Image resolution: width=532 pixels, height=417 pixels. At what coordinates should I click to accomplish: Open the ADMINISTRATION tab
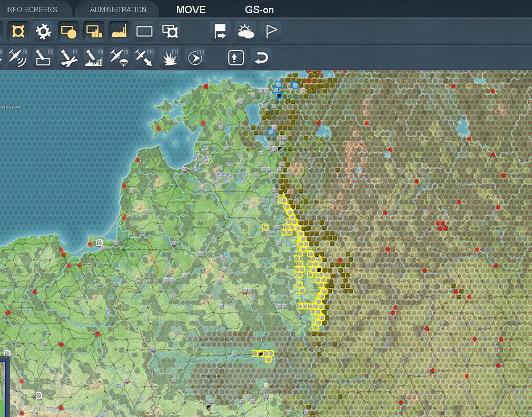tap(118, 9)
